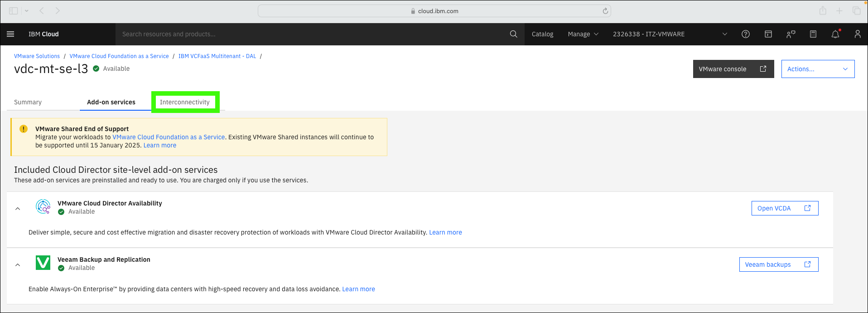Screen dimensions: 868x313
Task: Switch to the Summary tab
Action: pos(28,102)
